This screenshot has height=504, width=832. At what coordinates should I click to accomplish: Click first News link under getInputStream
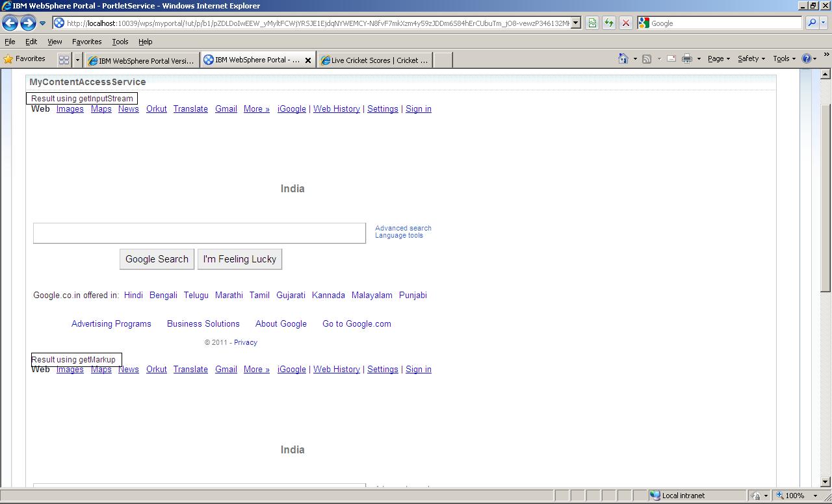(128, 109)
